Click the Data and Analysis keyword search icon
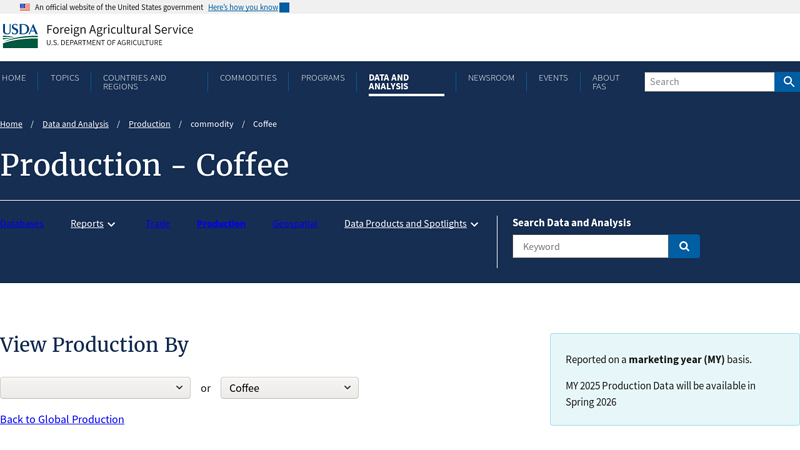 pos(684,246)
